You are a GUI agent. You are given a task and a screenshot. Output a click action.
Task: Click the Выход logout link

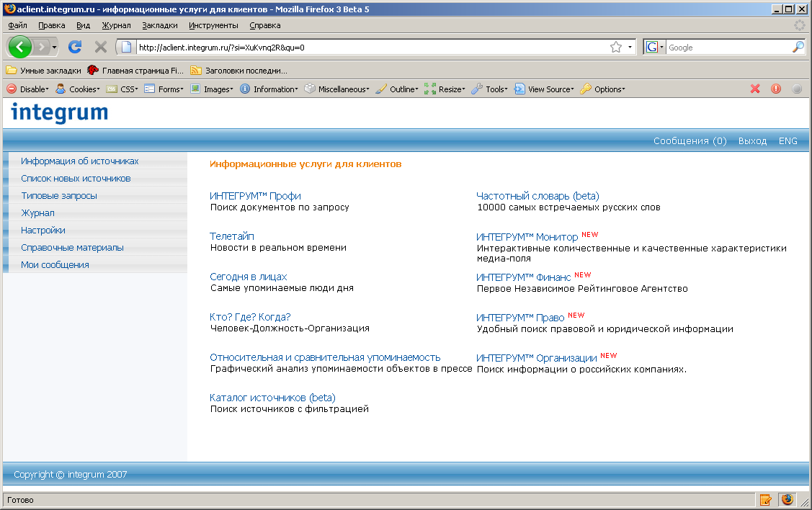[x=752, y=141]
